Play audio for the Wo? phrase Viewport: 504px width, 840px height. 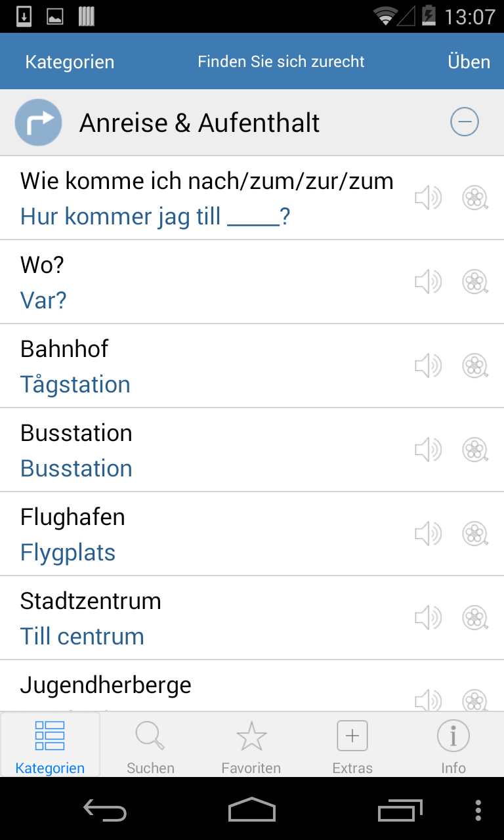428,282
